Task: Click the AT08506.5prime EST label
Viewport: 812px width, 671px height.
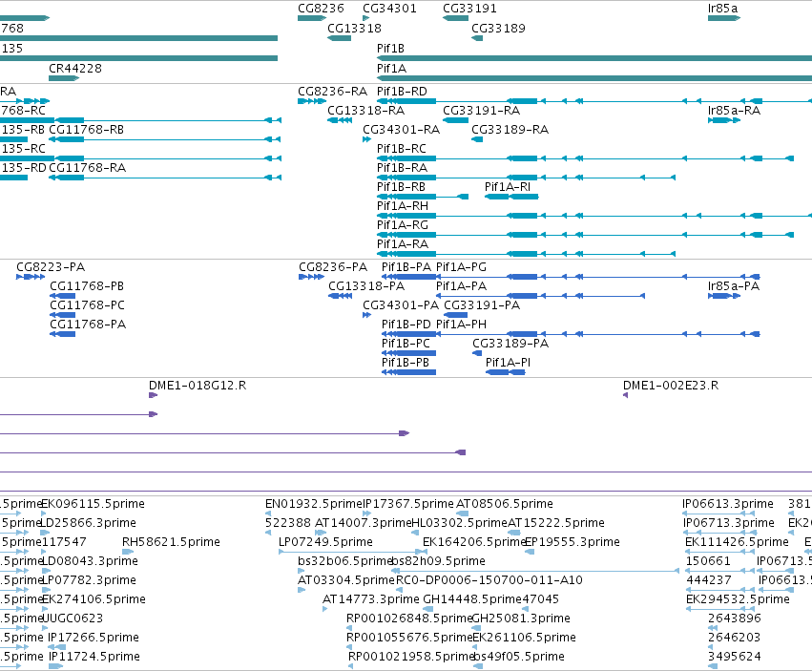Action: pos(504,504)
